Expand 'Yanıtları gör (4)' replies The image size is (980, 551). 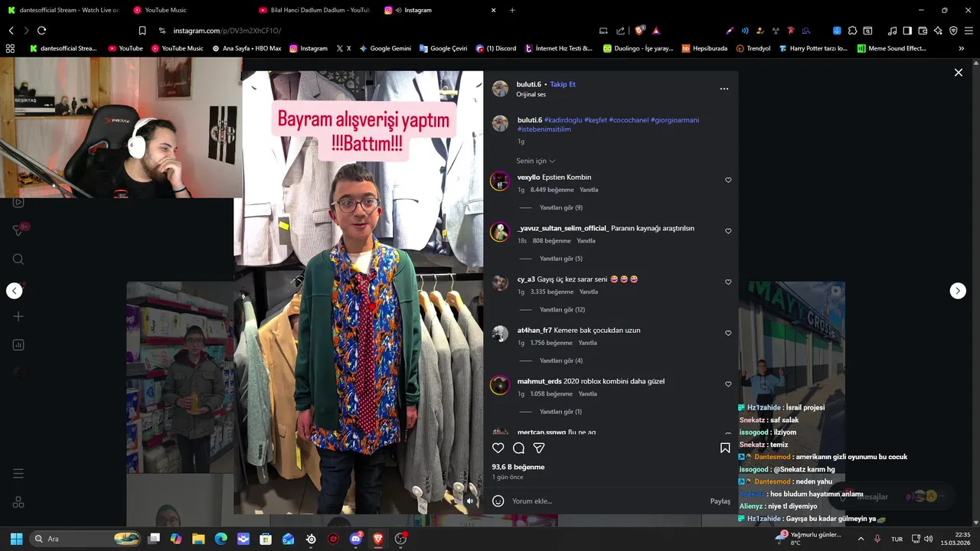[561, 360]
